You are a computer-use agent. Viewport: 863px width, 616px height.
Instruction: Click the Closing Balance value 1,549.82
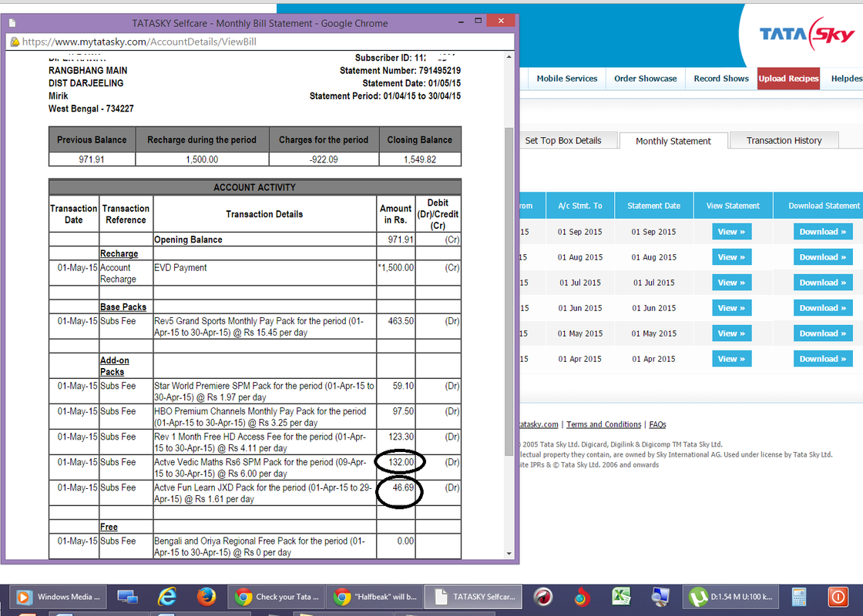(x=420, y=159)
